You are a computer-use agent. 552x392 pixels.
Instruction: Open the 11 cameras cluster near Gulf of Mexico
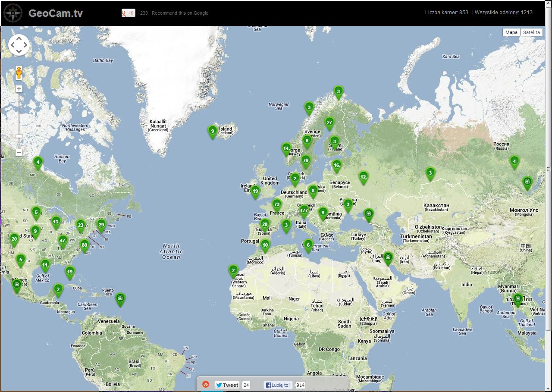pyautogui.click(x=45, y=266)
